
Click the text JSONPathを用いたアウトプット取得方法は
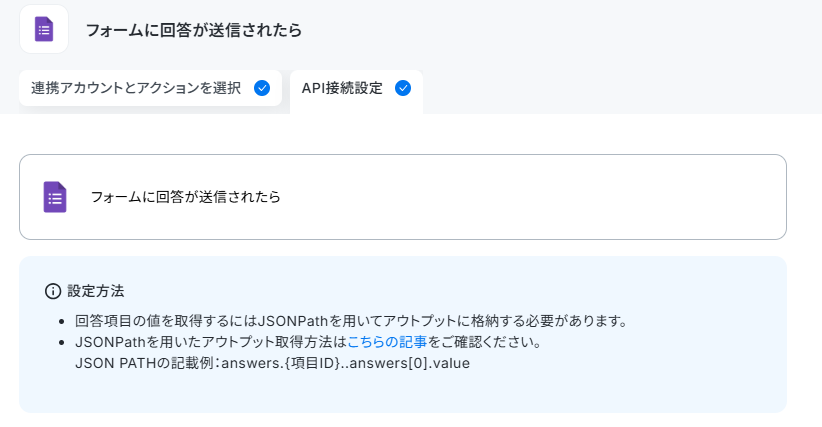(x=211, y=342)
